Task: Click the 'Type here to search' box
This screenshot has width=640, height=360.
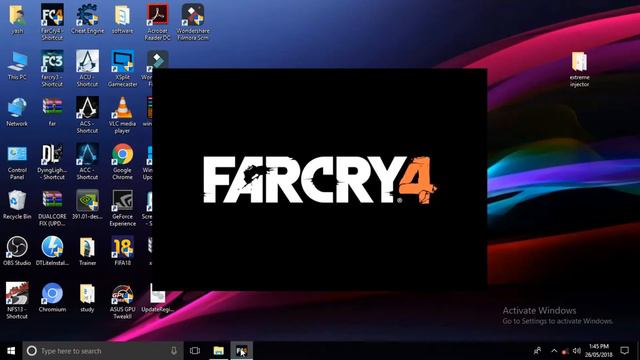Action: coord(103,351)
